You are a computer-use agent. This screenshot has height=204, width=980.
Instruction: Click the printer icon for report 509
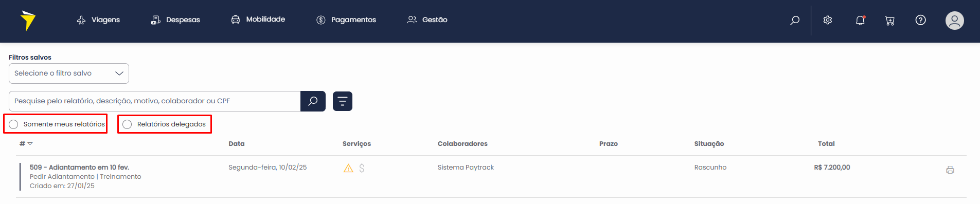click(x=950, y=170)
